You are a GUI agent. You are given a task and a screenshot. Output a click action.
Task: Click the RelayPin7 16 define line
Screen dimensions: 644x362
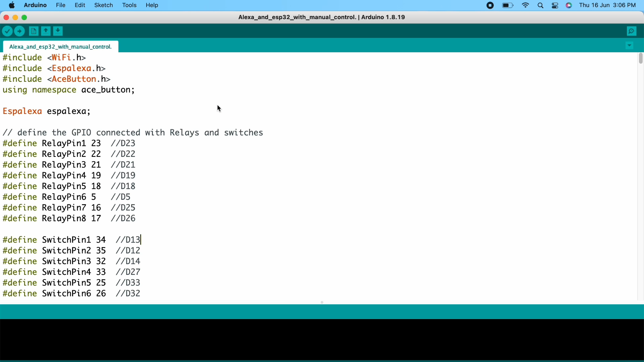(x=69, y=208)
